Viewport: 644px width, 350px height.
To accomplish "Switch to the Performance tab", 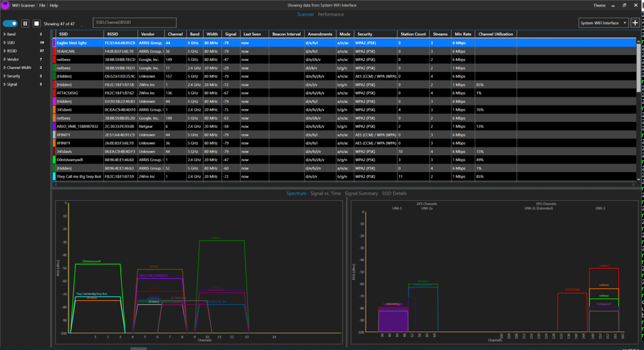I will click(x=331, y=14).
